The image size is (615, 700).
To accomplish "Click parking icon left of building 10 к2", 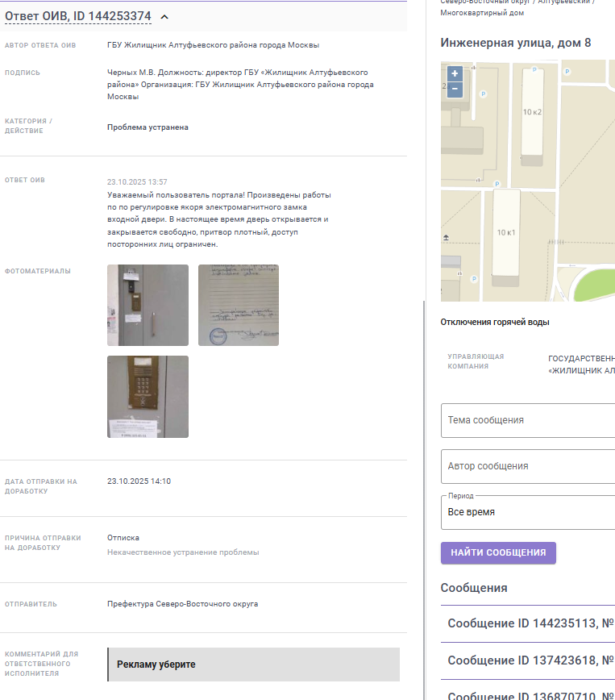I will click(483, 94).
